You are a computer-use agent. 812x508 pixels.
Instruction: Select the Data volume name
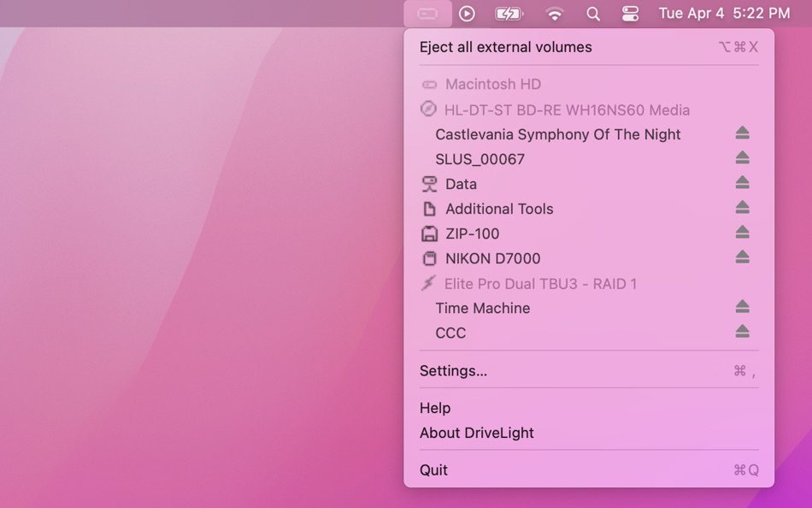tap(461, 184)
